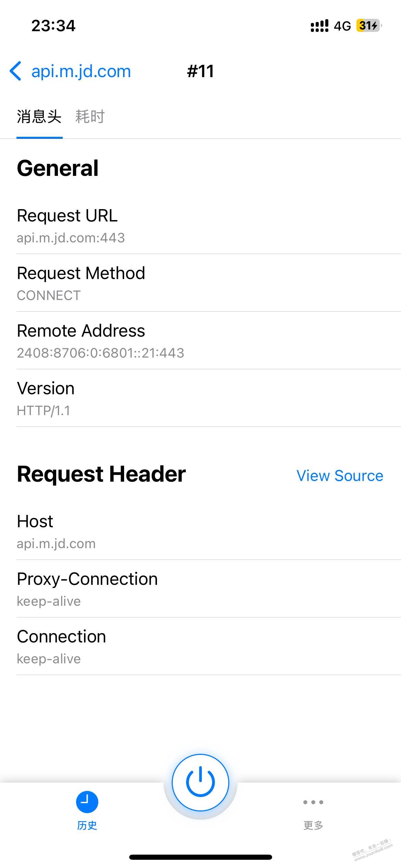Go back to api.m.jd.com list
The width and height of the screenshot is (401, 868).
pyautogui.click(x=81, y=71)
